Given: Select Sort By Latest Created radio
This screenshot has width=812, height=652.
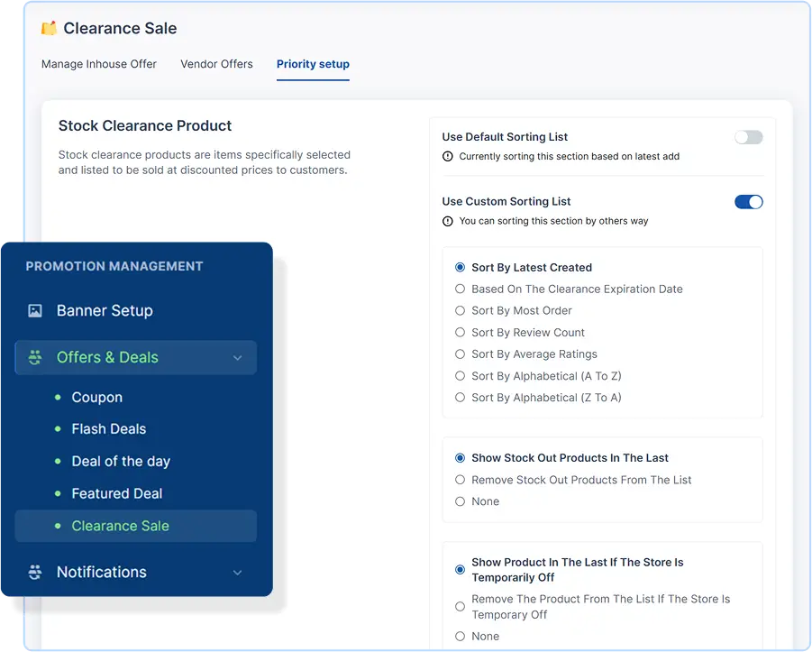Looking at the screenshot, I should 460,268.
